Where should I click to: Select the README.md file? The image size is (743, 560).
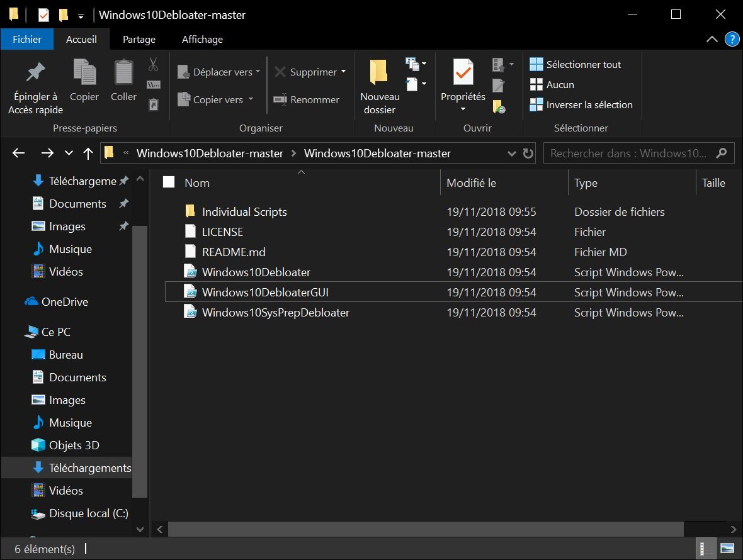click(x=234, y=252)
